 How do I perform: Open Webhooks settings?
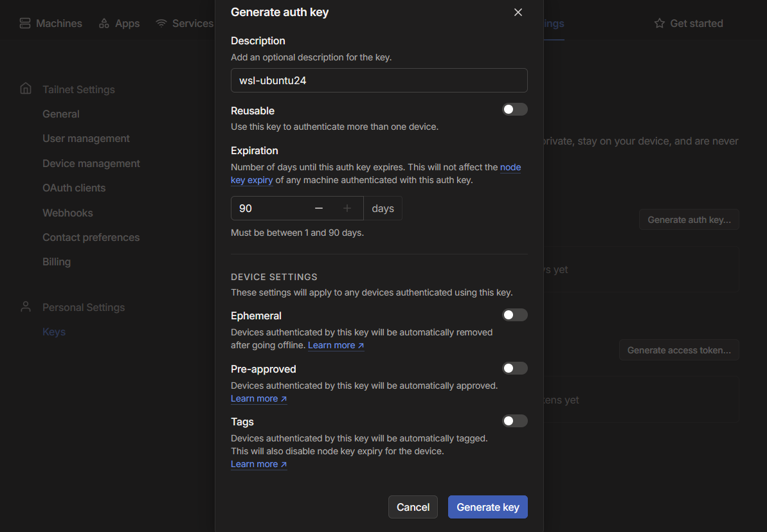(x=68, y=213)
